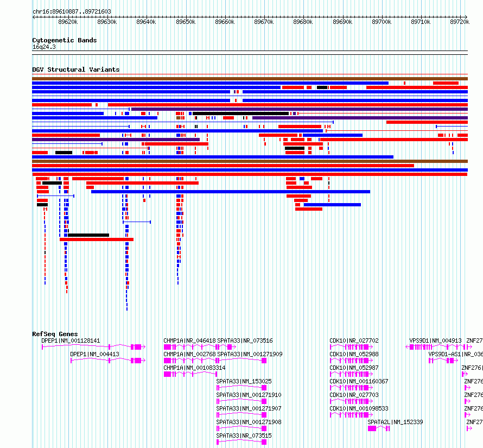The image size is (483, 448).
Task: Select the topmost brown DGV variant bar
Action: [x=250, y=79]
